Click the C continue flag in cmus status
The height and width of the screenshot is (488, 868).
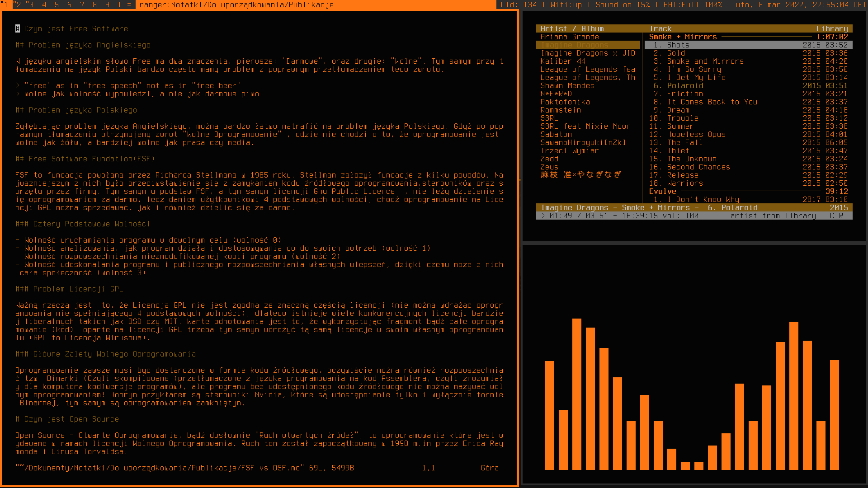(832, 216)
